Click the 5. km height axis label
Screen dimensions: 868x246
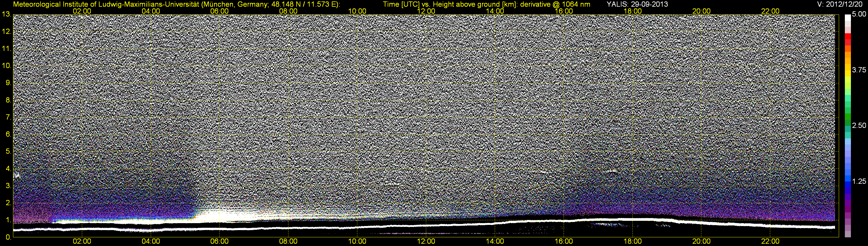click(8, 152)
